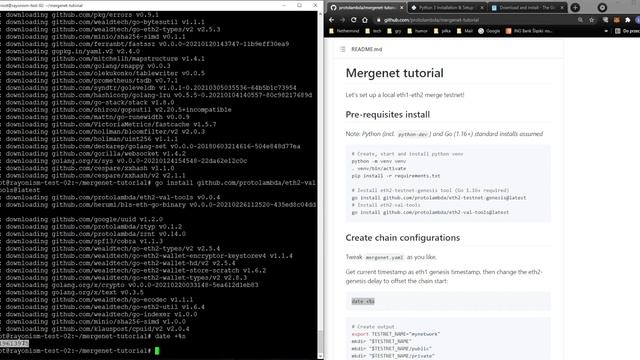Bookmark this page with the star icon

click(x=591, y=20)
